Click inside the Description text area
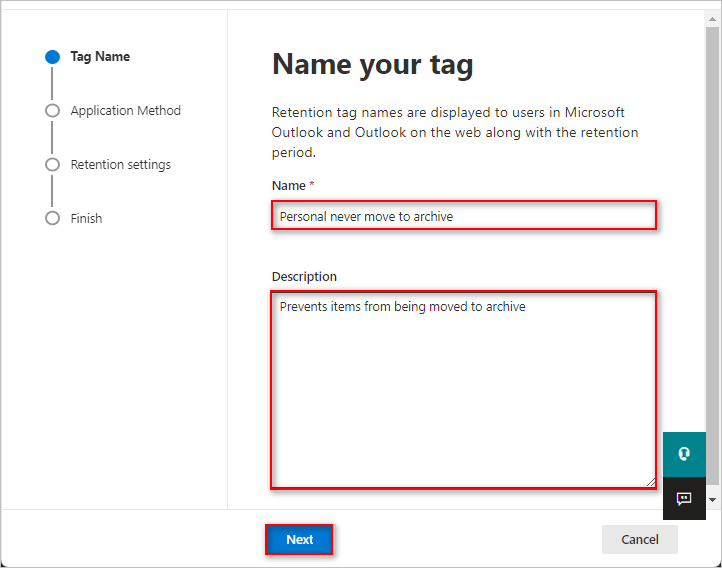 pos(464,390)
